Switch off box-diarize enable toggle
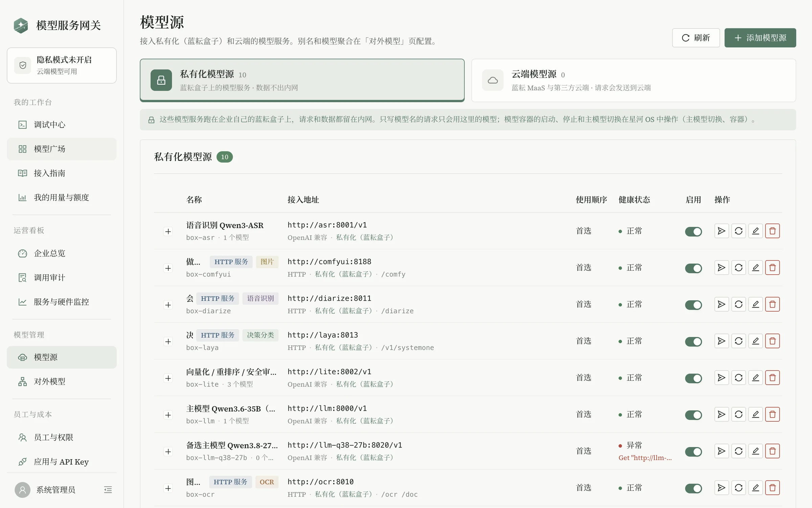The height and width of the screenshot is (508, 812). point(693,305)
